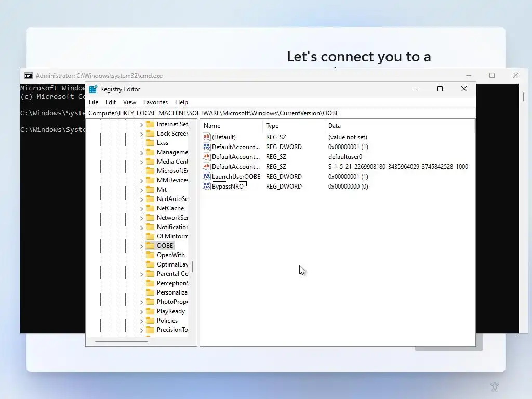The height and width of the screenshot is (399, 532).
Task: Click the Notifications folder icon
Action: (150, 227)
